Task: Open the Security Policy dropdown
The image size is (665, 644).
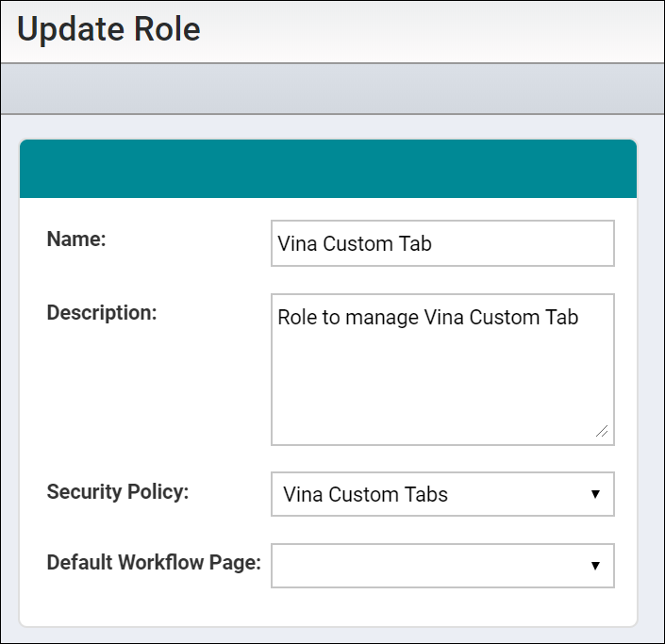Action: point(442,494)
